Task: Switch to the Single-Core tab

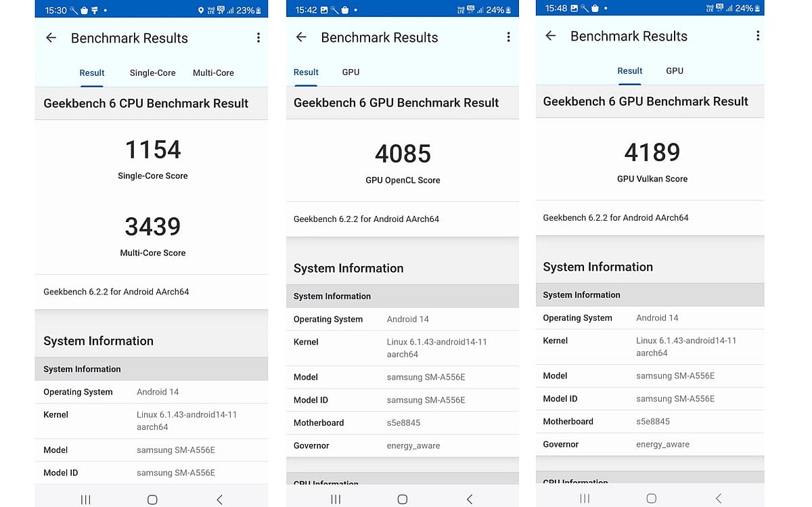Action: (x=152, y=73)
